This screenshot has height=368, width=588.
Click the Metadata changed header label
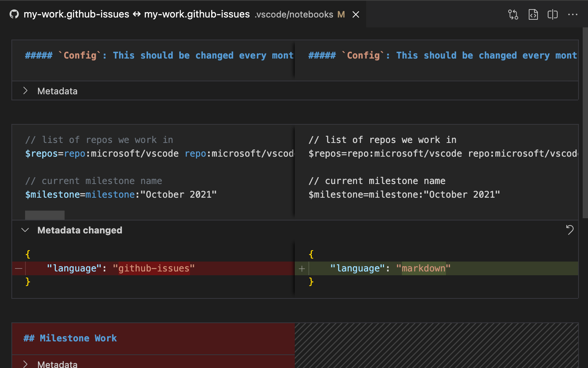coord(80,230)
